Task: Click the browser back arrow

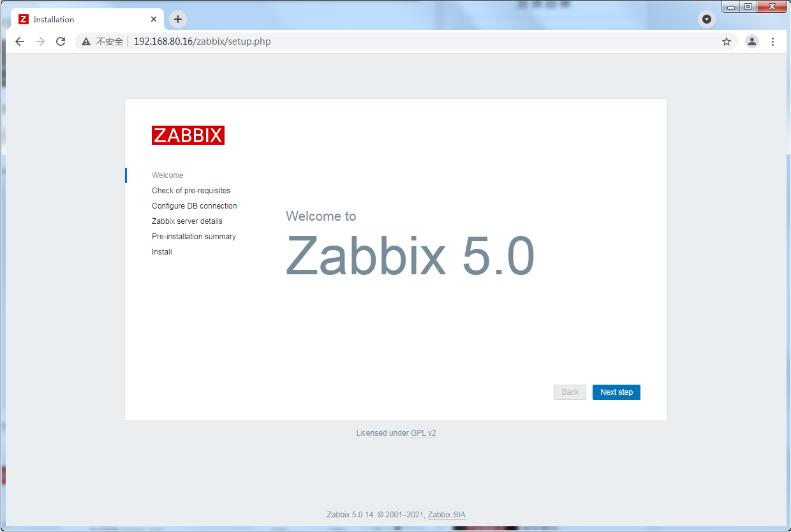Action: point(20,41)
